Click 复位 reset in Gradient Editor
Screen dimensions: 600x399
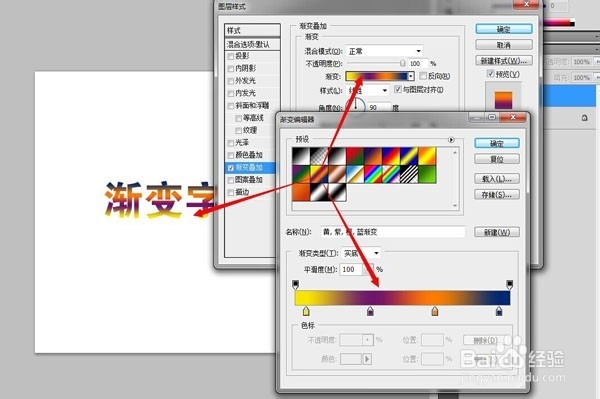click(497, 159)
